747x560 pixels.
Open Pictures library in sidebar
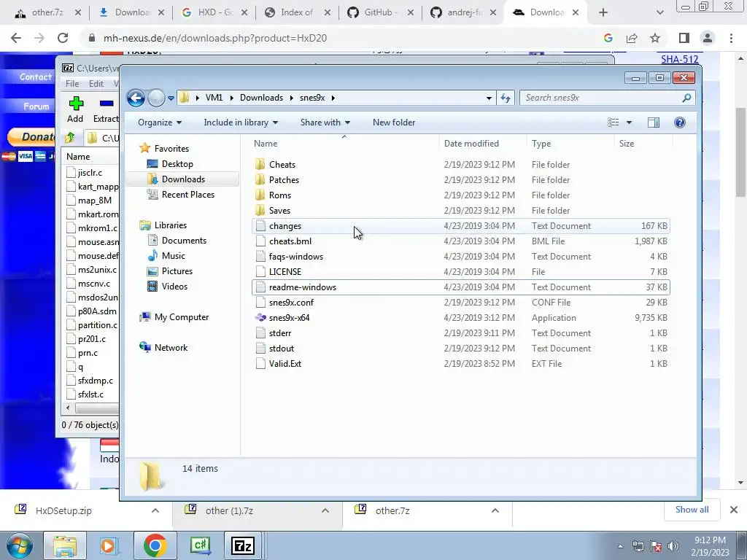[x=177, y=271]
